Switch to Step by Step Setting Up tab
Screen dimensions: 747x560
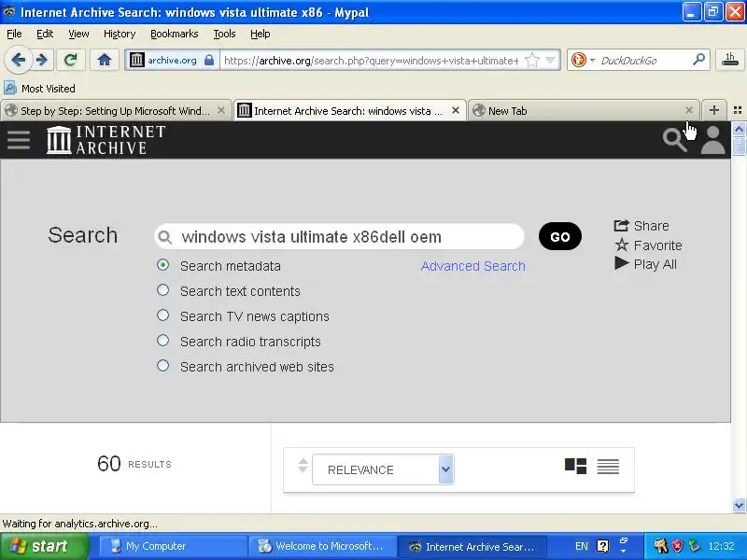click(x=115, y=111)
